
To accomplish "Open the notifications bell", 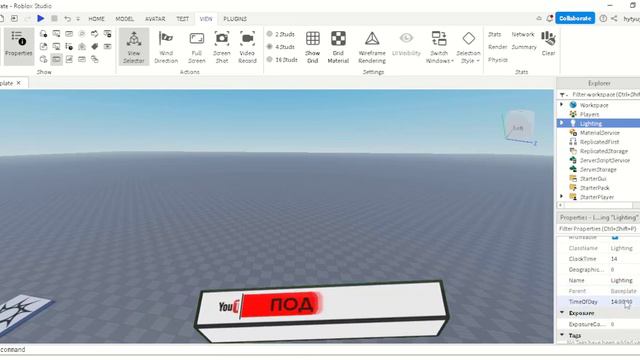I will coord(550,18).
